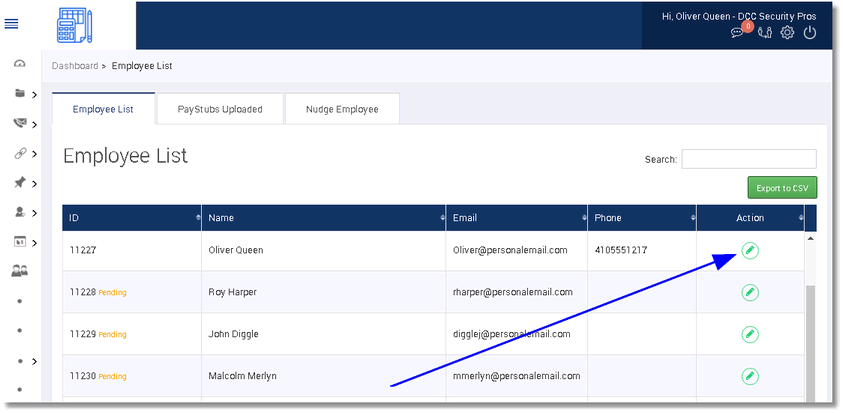Edit Roy Harper using the pencil icon
This screenshot has width=843, height=413.
(x=750, y=292)
